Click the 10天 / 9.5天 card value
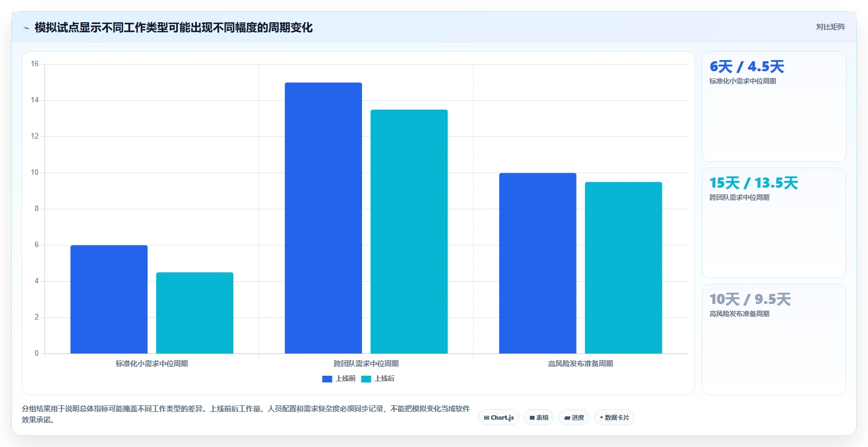This screenshot has height=447, width=868. pos(750,299)
